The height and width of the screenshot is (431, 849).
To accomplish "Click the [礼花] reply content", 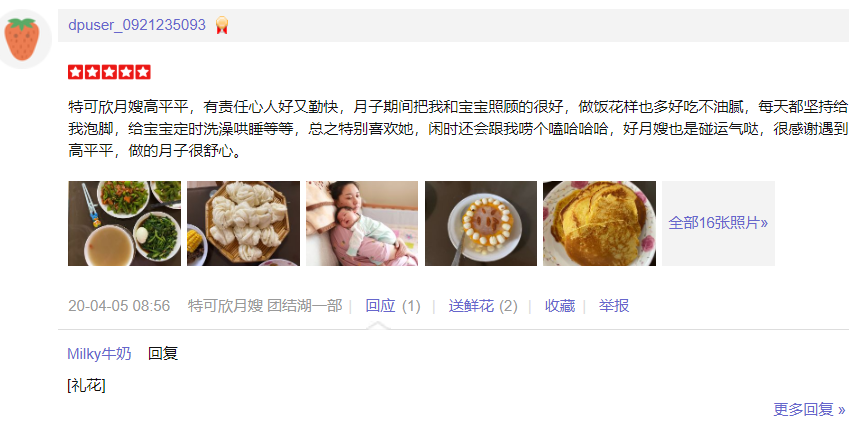I will tap(86, 386).
